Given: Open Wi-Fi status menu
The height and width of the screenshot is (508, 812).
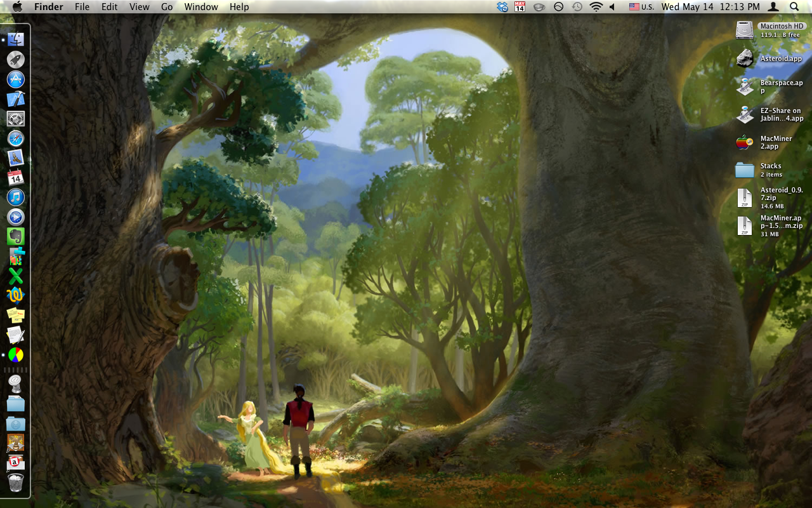Looking at the screenshot, I should pyautogui.click(x=596, y=6).
